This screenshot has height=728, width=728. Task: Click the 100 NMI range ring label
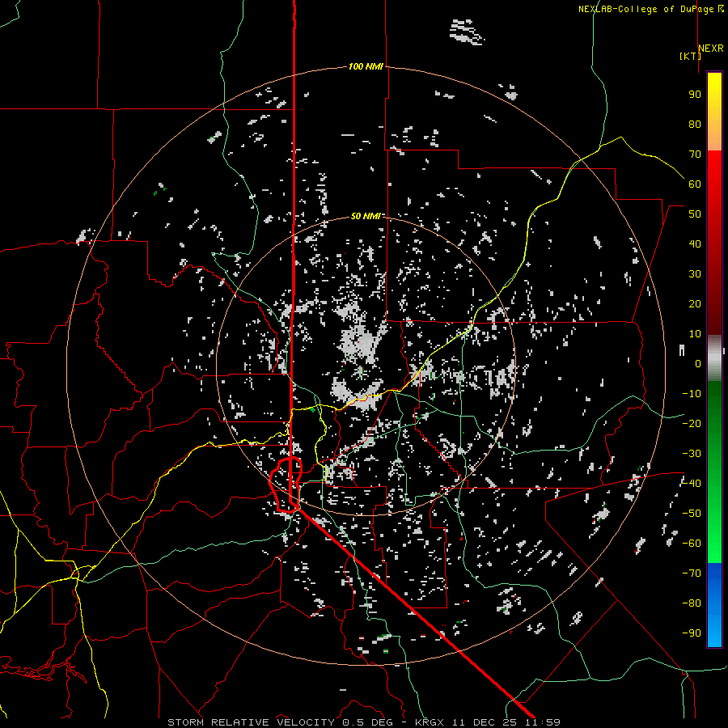[366, 67]
